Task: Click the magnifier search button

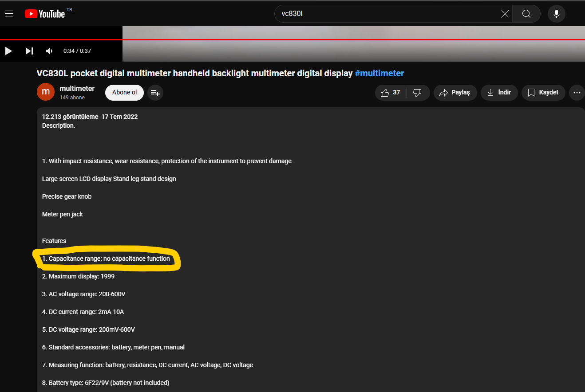Action: click(526, 14)
